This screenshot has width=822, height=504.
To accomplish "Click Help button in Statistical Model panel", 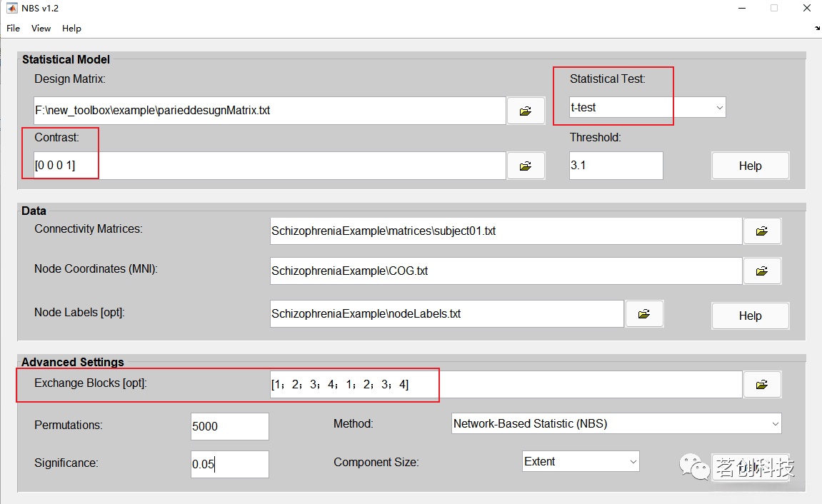I will coord(750,166).
